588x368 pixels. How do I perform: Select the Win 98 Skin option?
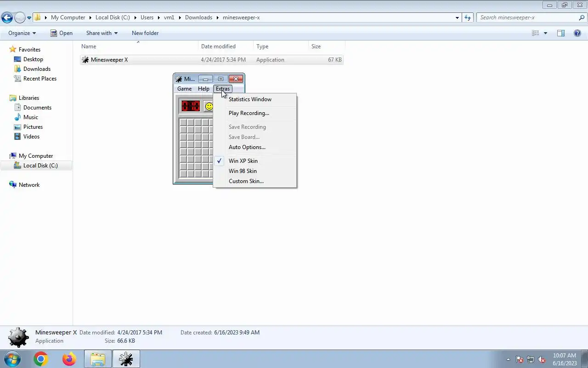(x=255, y=171)
